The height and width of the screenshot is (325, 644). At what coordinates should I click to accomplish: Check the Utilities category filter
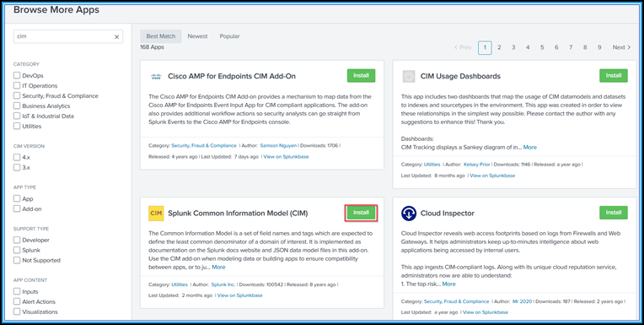pos(17,126)
